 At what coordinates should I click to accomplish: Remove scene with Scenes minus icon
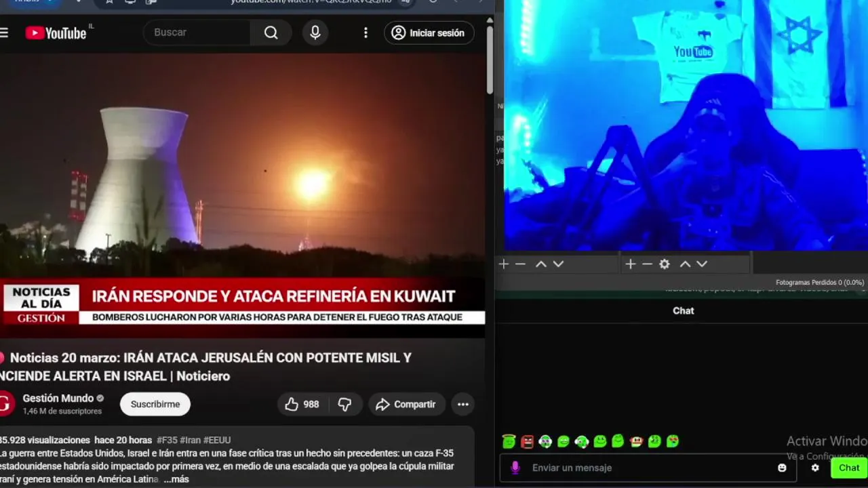520,264
